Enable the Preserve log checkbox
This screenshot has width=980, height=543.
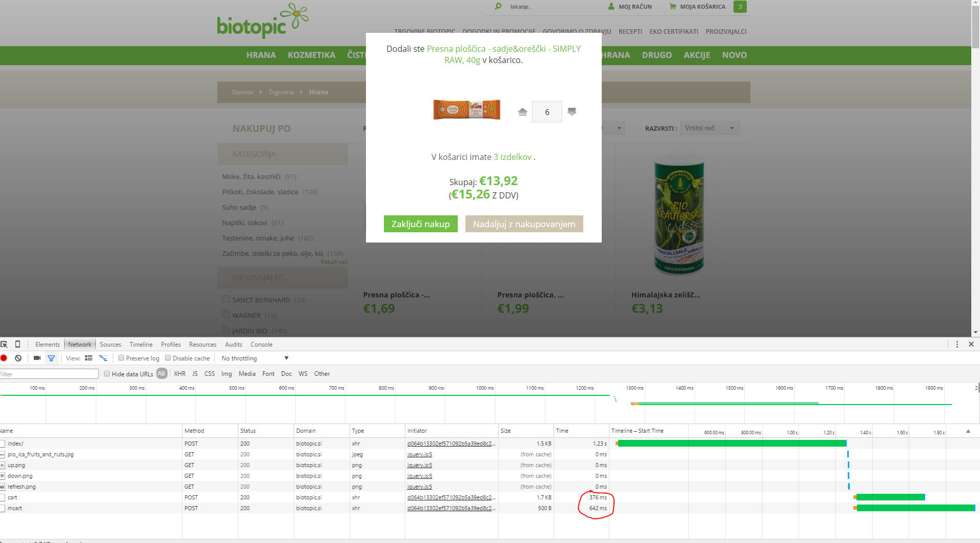point(121,358)
